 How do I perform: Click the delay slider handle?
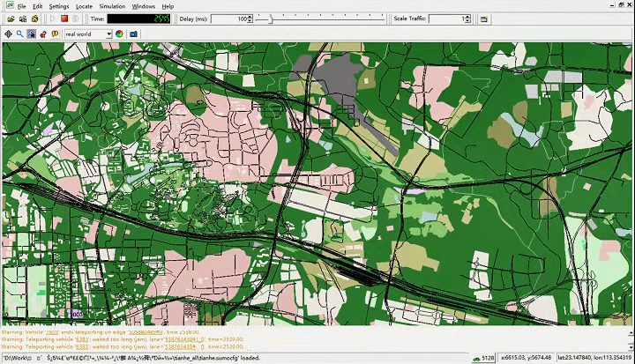[271, 19]
